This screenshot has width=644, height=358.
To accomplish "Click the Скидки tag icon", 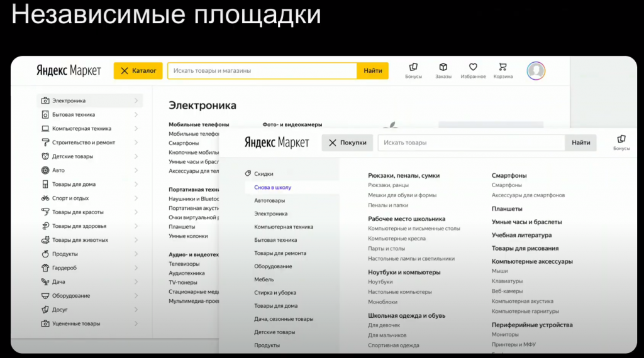I will 248,174.
